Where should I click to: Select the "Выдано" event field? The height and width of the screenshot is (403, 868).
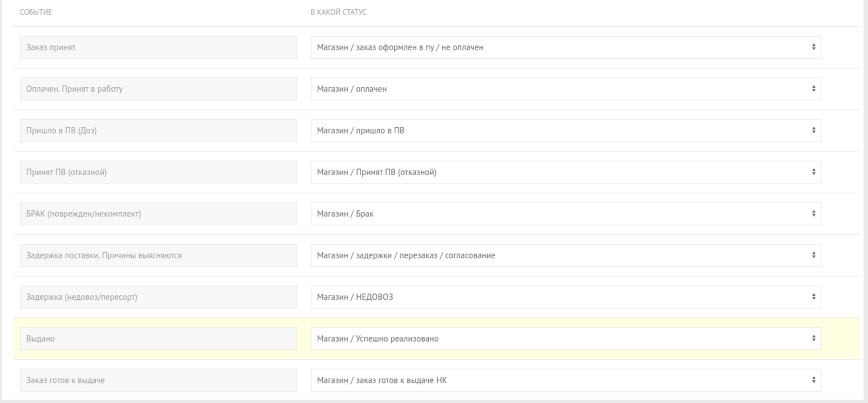tap(158, 338)
